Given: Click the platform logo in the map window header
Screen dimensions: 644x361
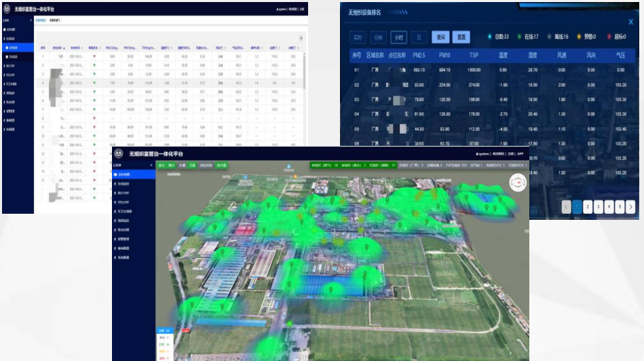Looking at the screenshot, I should click(x=119, y=154).
